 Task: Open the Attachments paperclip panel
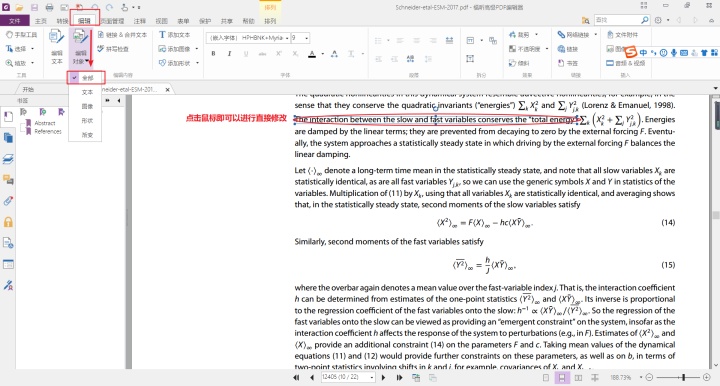8,201
